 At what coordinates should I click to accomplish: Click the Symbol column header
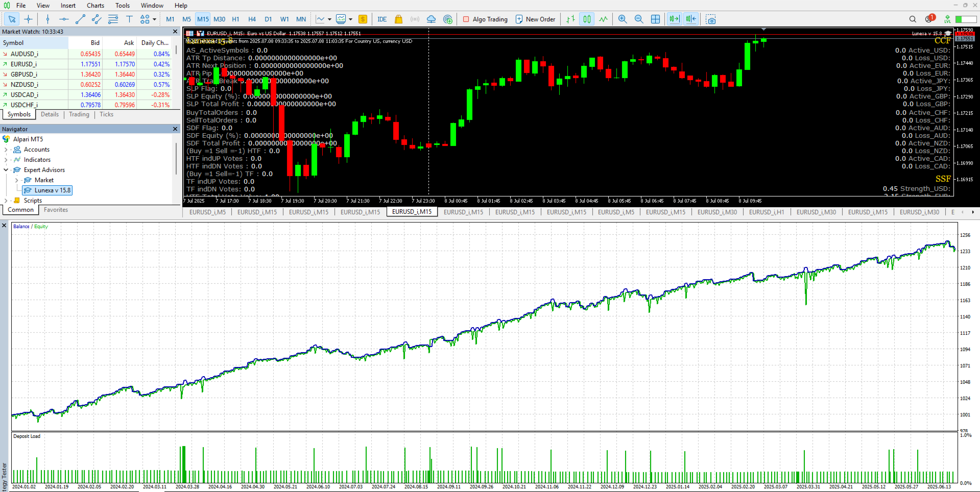coord(34,43)
